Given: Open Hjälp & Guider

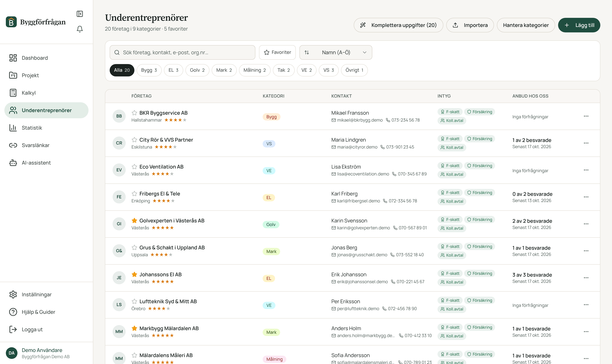Looking at the screenshot, I should tap(46, 312).
